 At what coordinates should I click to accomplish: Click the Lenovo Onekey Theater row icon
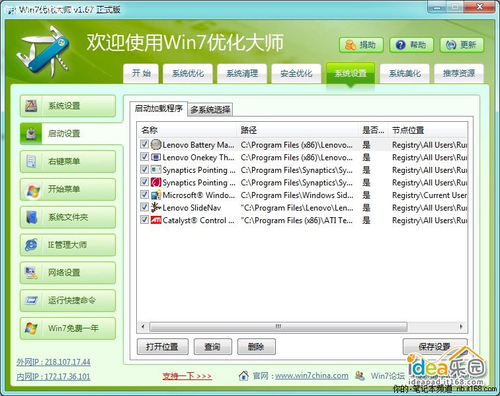point(156,157)
